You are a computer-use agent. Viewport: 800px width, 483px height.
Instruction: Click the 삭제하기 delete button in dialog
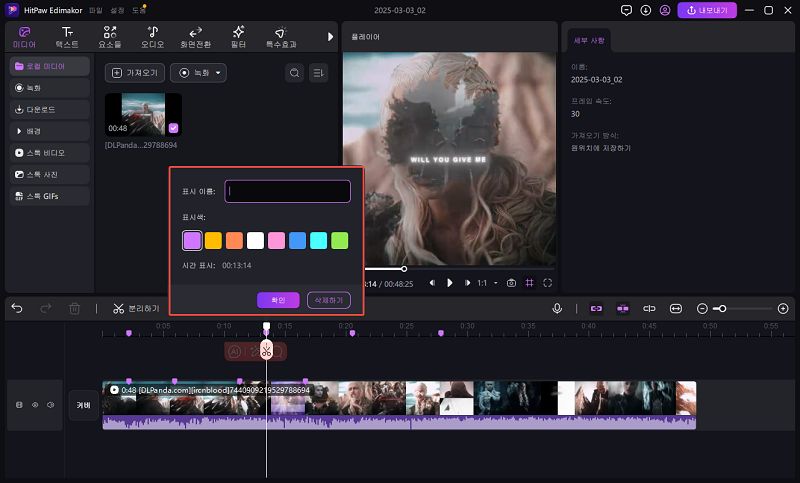(x=328, y=300)
